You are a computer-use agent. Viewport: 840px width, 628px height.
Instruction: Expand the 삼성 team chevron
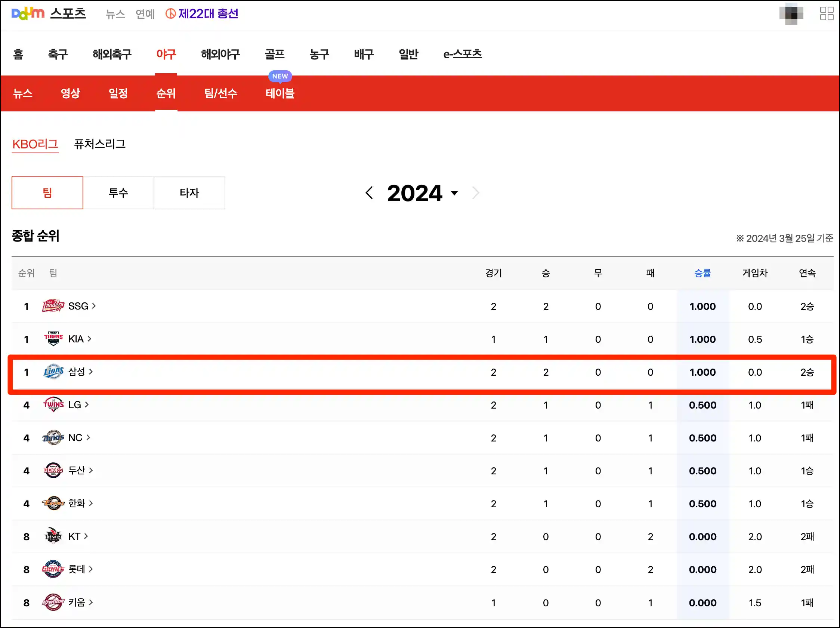(x=91, y=372)
